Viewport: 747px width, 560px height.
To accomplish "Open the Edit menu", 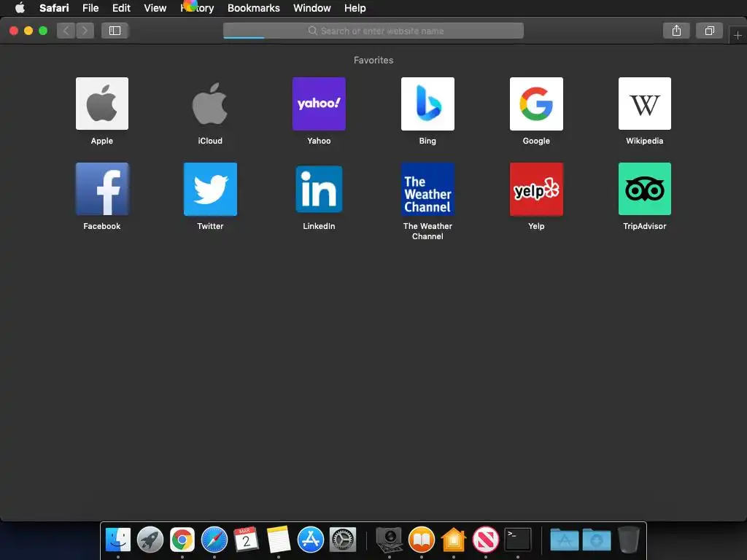I will 121,8.
